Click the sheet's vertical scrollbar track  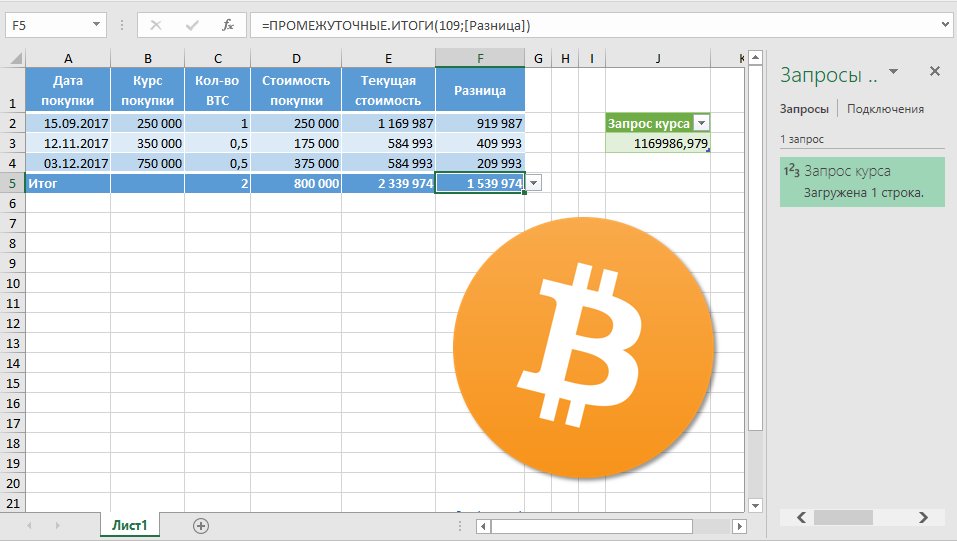[x=756, y=464]
